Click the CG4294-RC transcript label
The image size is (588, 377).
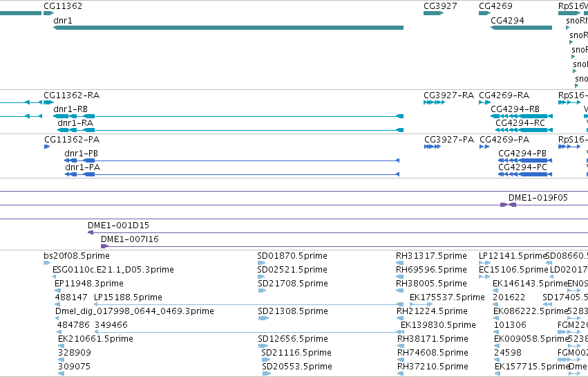click(520, 123)
